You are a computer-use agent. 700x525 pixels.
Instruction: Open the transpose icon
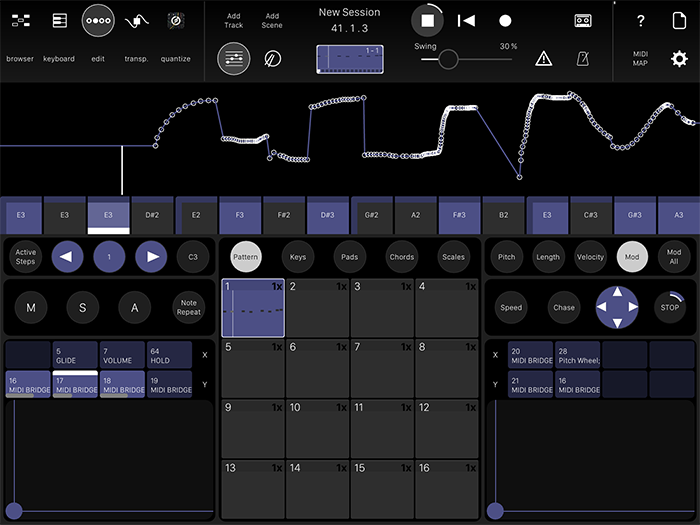point(137,21)
